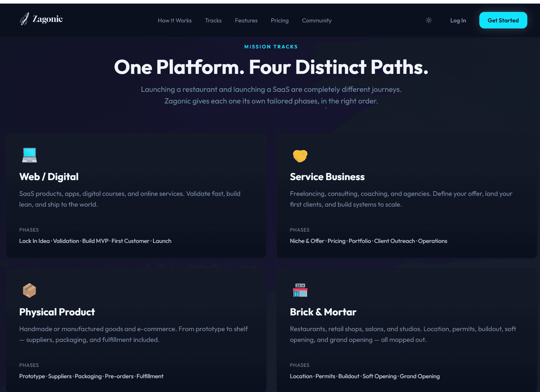Click the PHASES label in Brick & Mortar card
The height and width of the screenshot is (392, 540).
(x=300, y=366)
